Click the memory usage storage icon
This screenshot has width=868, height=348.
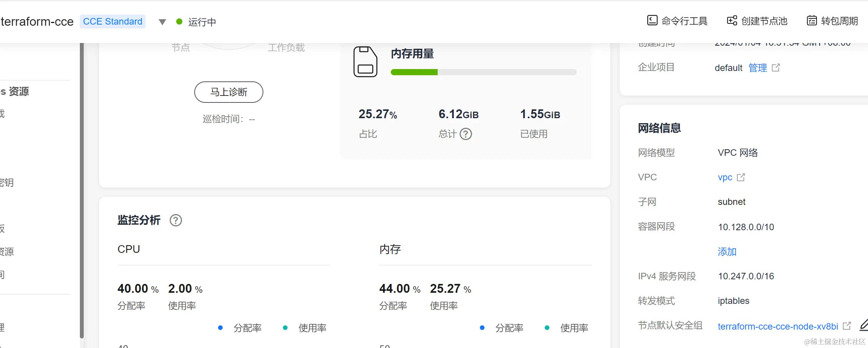(x=365, y=62)
